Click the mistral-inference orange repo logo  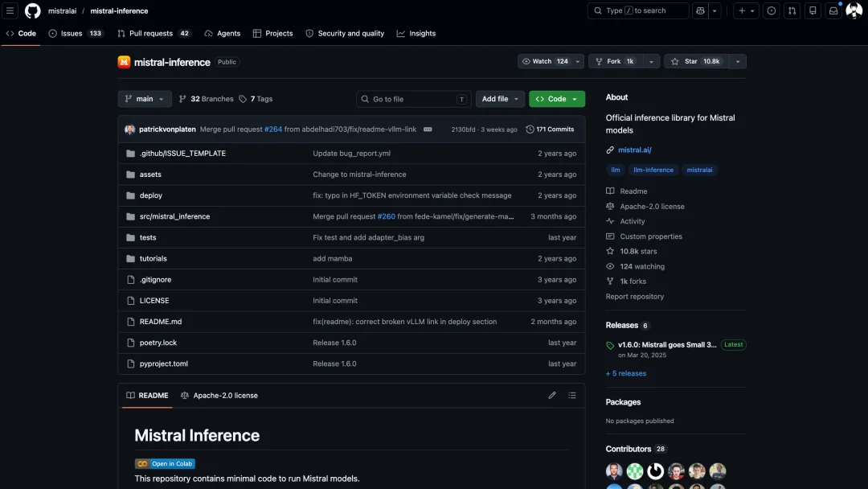tap(124, 62)
